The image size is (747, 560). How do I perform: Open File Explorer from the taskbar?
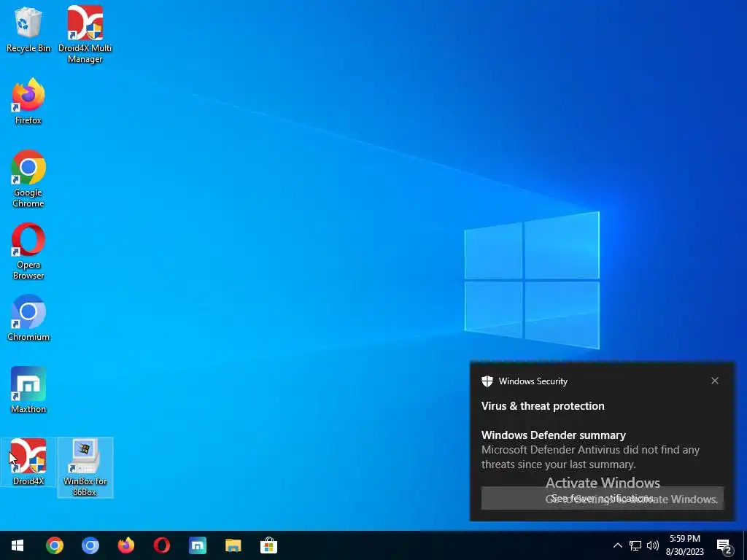coord(233,545)
